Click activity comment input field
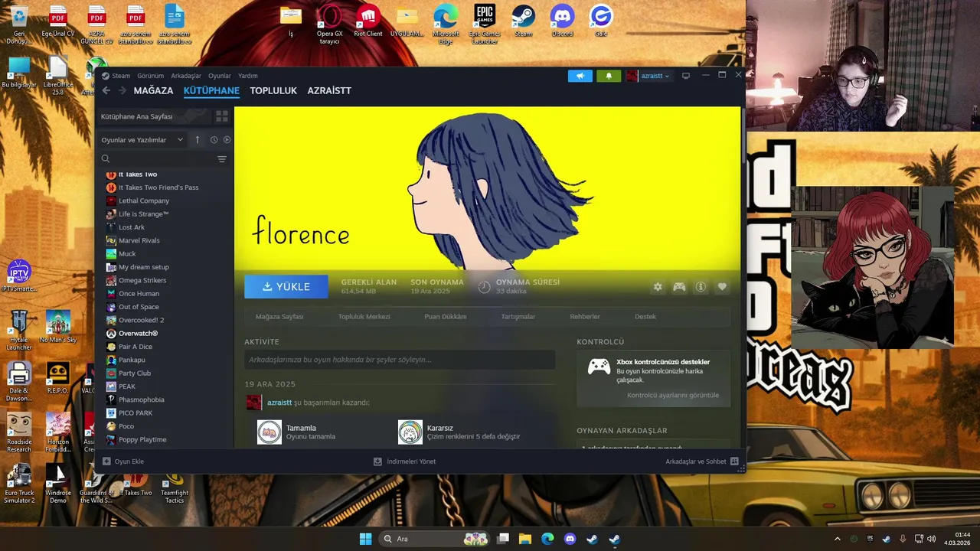 point(400,360)
